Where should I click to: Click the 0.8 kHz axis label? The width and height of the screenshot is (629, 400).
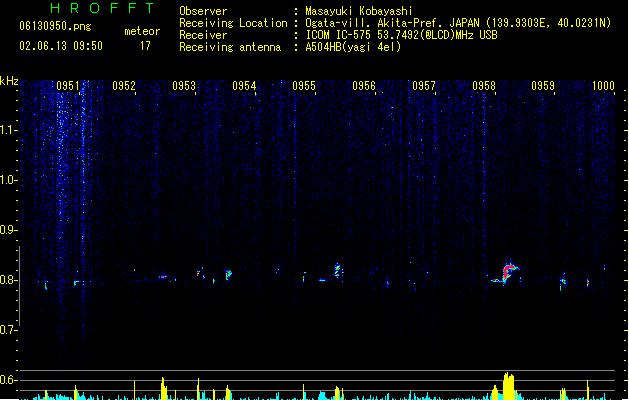click(x=9, y=280)
